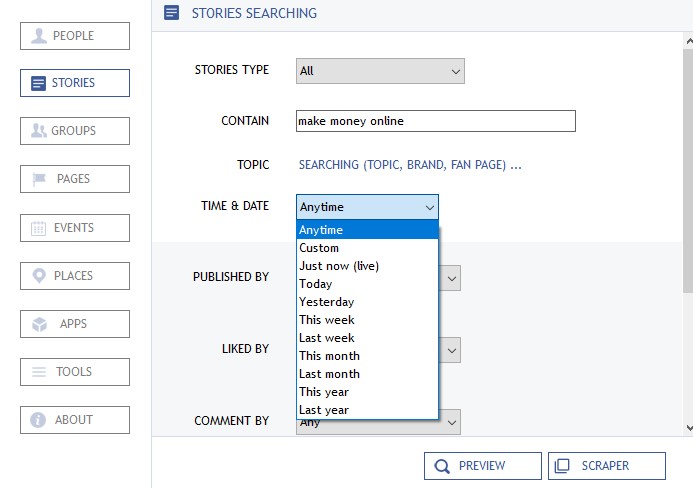Expand the Stories Type dropdown
The image size is (693, 488).
coord(455,71)
